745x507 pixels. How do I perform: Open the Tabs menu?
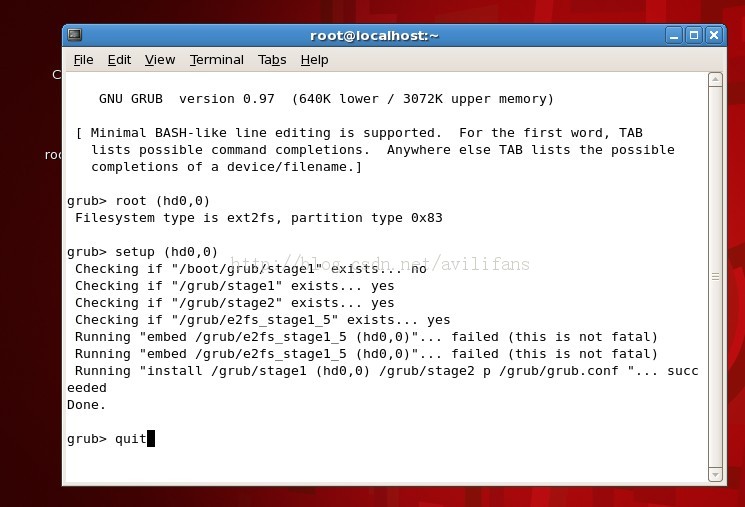pyautogui.click(x=272, y=60)
